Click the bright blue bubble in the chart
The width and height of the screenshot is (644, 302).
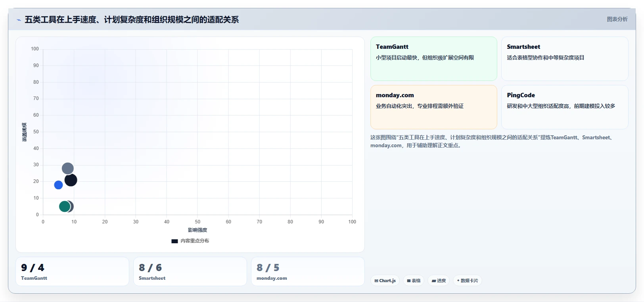pyautogui.click(x=58, y=185)
